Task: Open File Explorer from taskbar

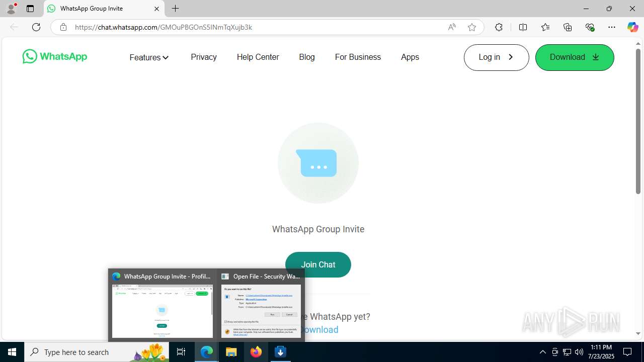Action: [231, 352]
